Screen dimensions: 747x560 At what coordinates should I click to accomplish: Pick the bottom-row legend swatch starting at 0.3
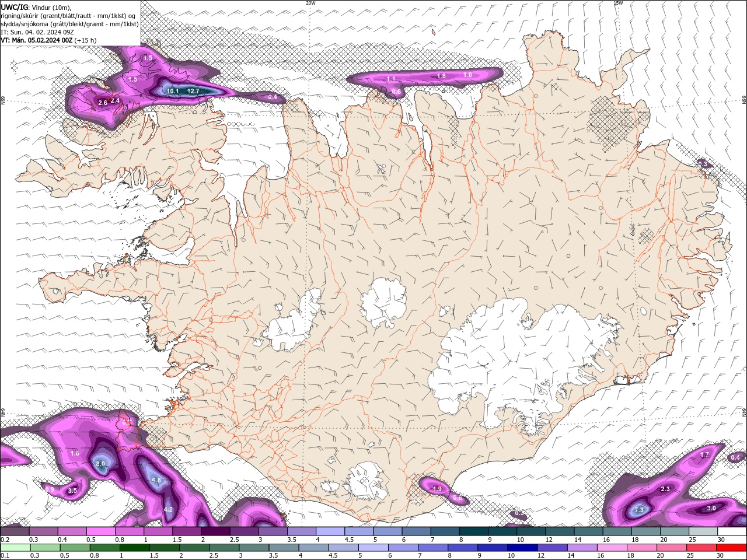(46, 548)
